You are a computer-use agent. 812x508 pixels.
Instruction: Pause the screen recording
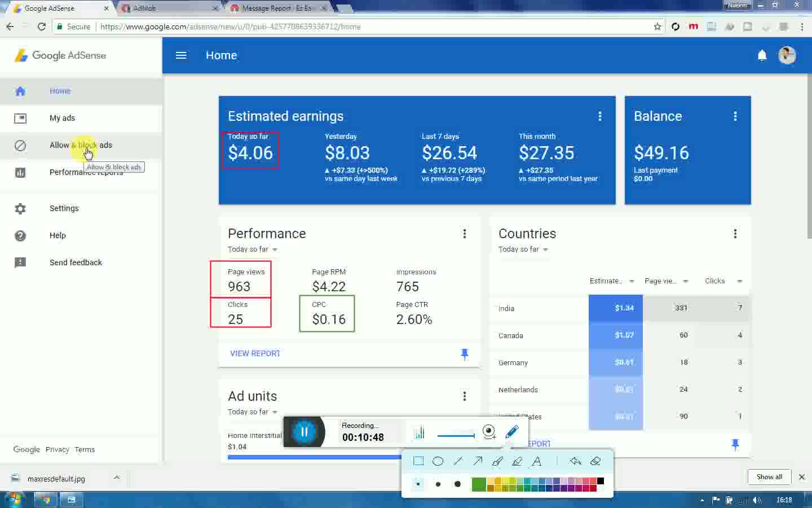[304, 432]
